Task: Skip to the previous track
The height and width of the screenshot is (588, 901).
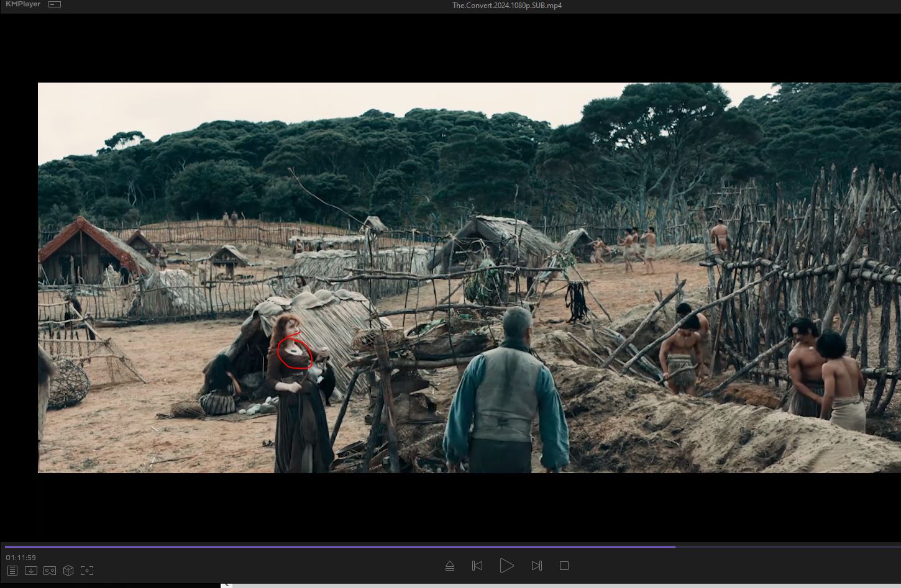Action: (x=477, y=566)
